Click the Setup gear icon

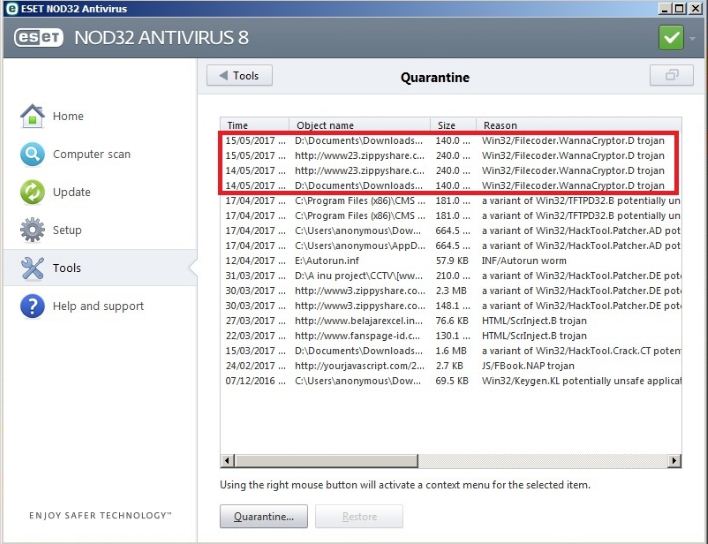click(x=32, y=230)
